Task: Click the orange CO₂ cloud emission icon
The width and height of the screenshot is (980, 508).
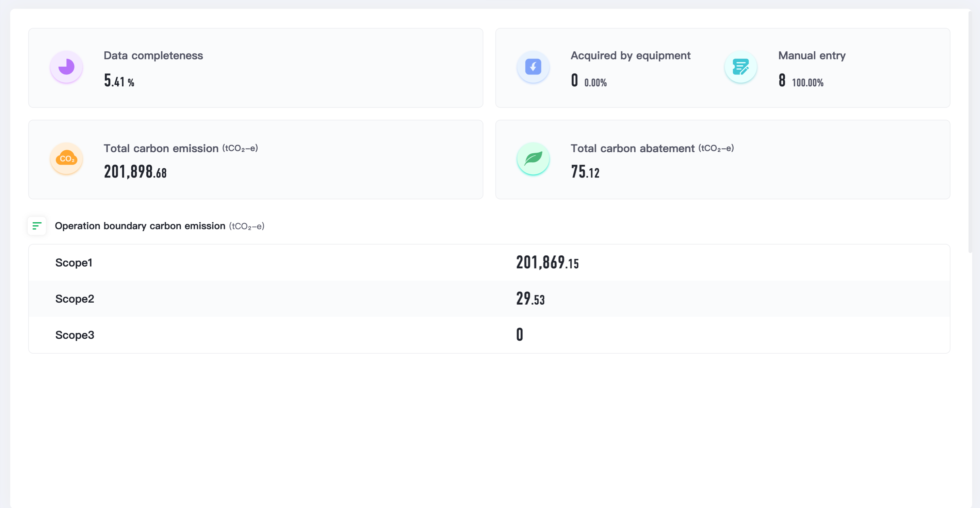Action: (x=66, y=158)
